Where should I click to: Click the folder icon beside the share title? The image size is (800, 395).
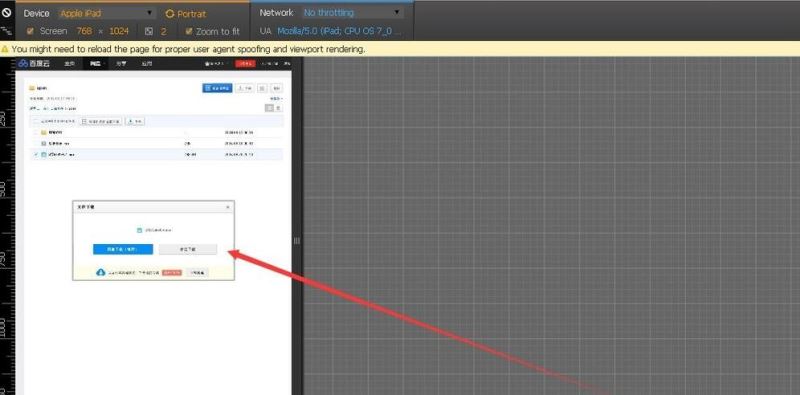[x=32, y=88]
